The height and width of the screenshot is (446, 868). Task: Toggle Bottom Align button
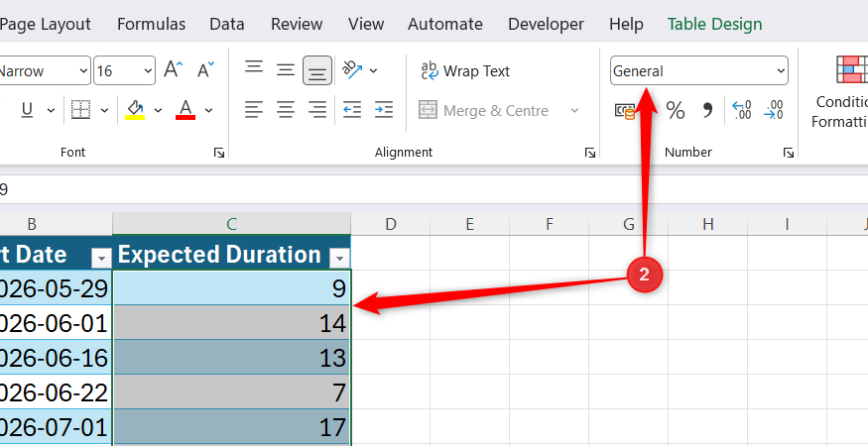point(317,70)
